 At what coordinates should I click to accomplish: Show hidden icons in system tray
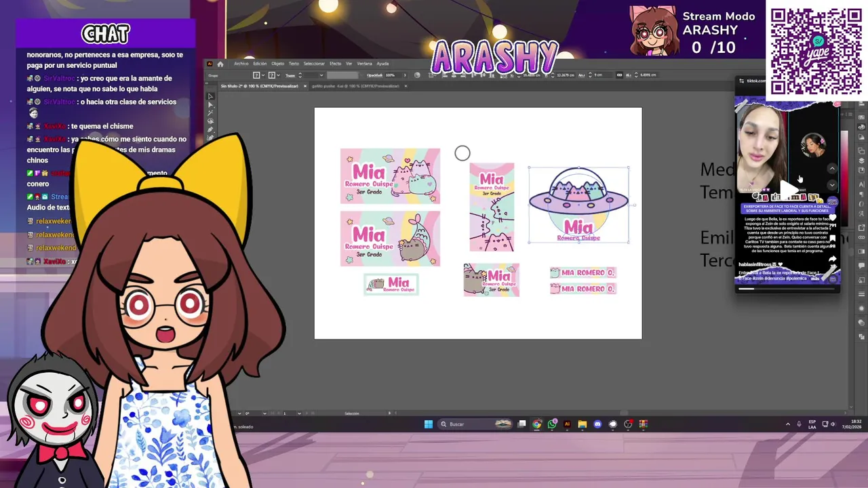click(788, 424)
